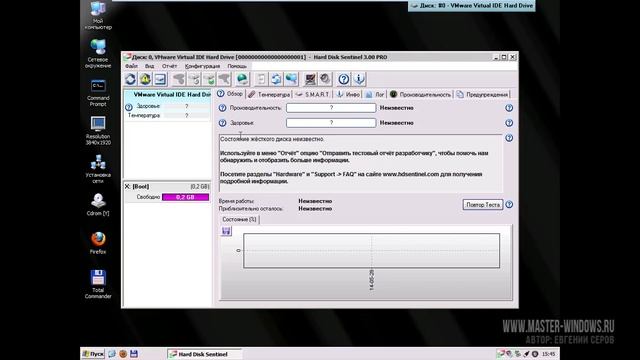Click the blue sync arrows toolbar icon
This screenshot has height=360, width=640.
click(x=276, y=79)
